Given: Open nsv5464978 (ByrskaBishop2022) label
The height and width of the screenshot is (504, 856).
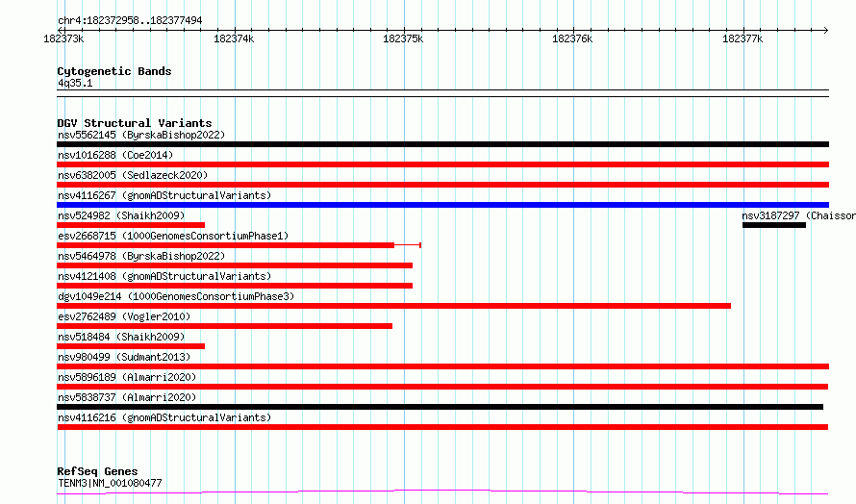Looking at the screenshot, I should pyautogui.click(x=141, y=256).
